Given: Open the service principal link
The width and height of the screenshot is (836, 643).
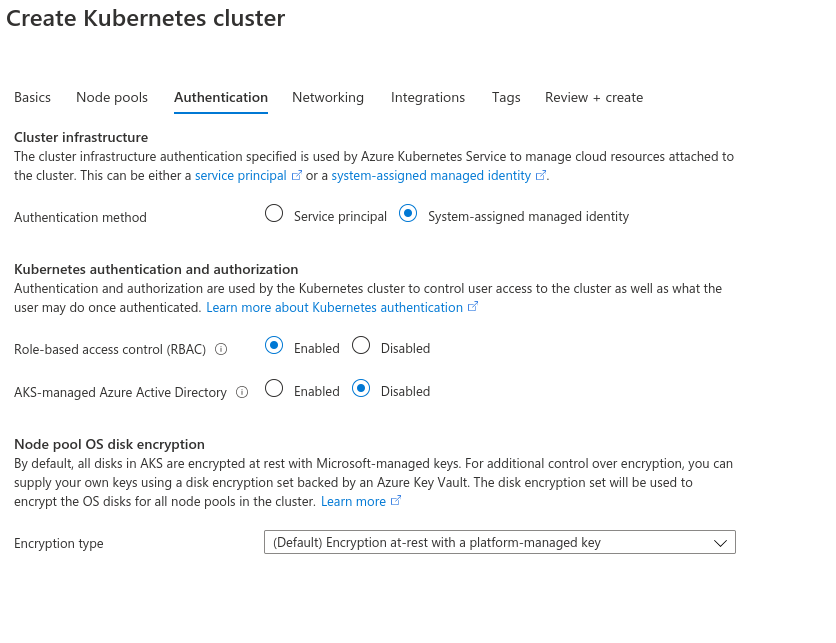Looking at the screenshot, I should (241, 175).
